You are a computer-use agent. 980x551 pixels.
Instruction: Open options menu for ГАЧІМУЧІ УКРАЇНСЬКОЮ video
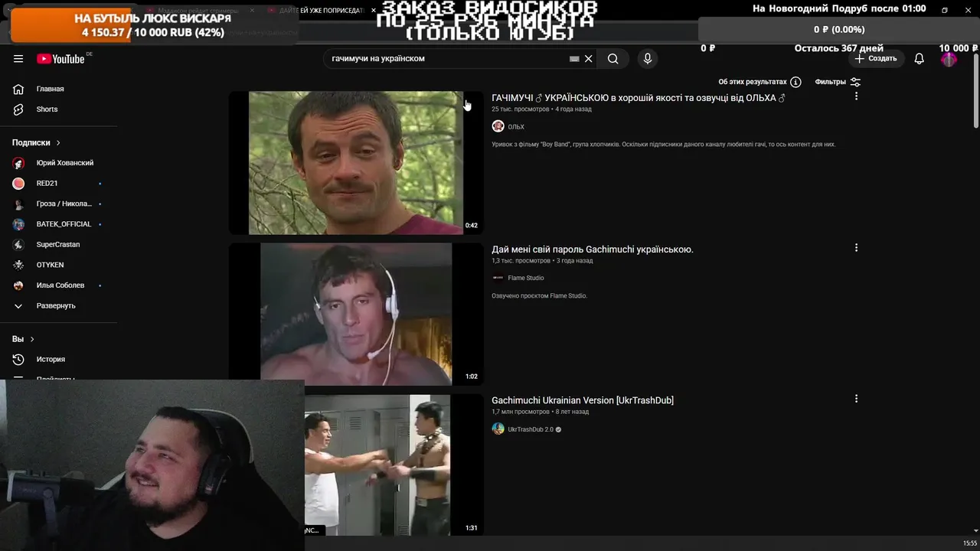pyautogui.click(x=856, y=96)
